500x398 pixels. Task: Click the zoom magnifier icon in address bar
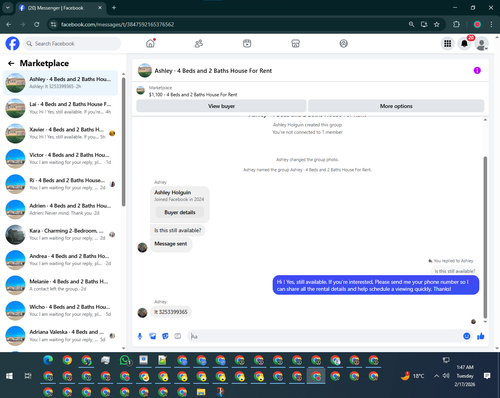pyautogui.click(x=411, y=24)
